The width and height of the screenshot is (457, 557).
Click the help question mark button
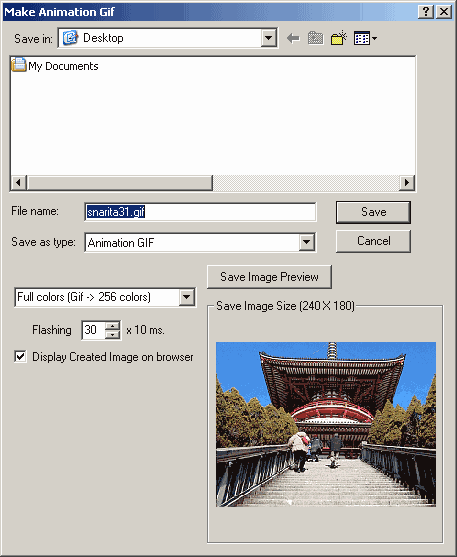click(x=426, y=12)
